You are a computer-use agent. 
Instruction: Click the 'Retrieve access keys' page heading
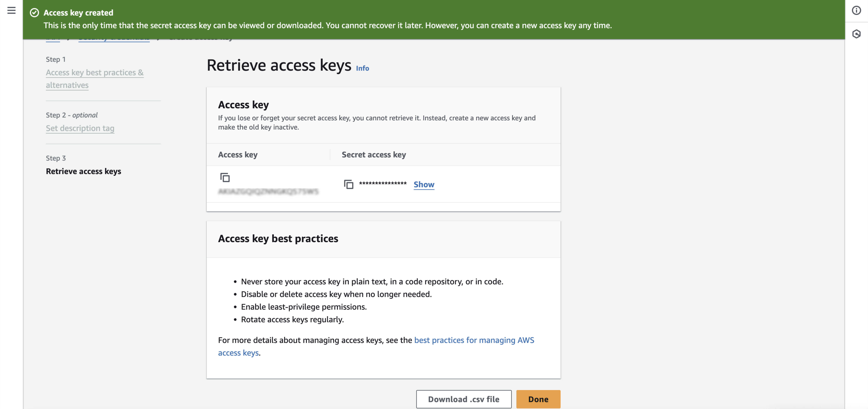point(279,65)
